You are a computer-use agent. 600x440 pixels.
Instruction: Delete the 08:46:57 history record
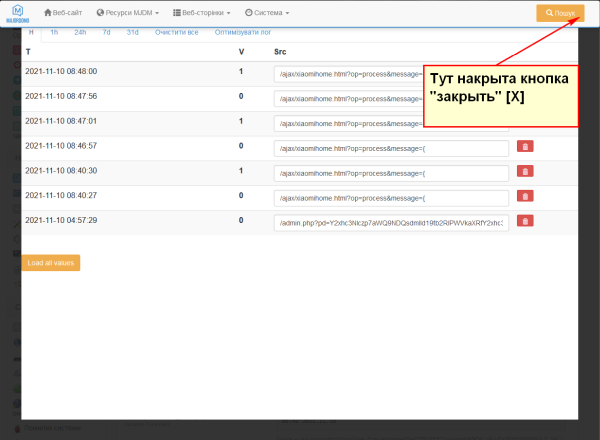[525, 146]
